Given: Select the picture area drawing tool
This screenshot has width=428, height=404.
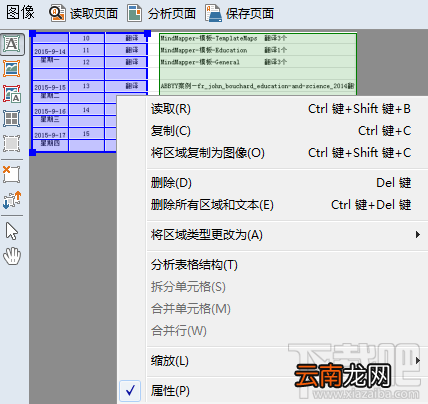Looking at the screenshot, I should tap(12, 69).
